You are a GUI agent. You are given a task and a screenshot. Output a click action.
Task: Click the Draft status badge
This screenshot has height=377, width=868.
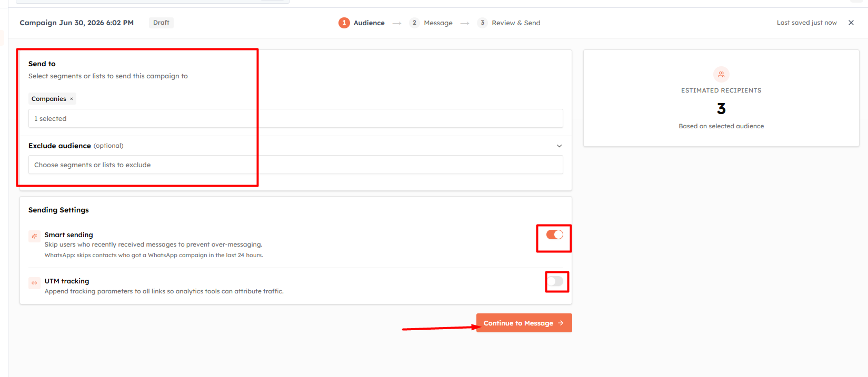[161, 23]
